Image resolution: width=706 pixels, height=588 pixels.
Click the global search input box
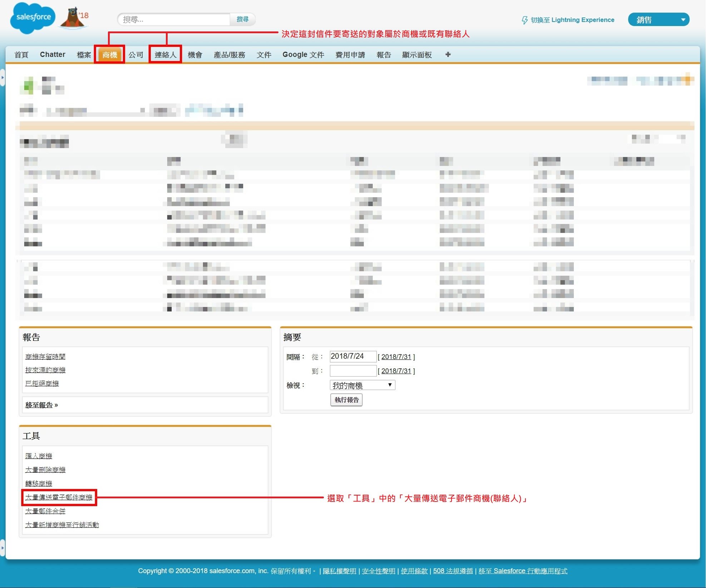click(174, 19)
